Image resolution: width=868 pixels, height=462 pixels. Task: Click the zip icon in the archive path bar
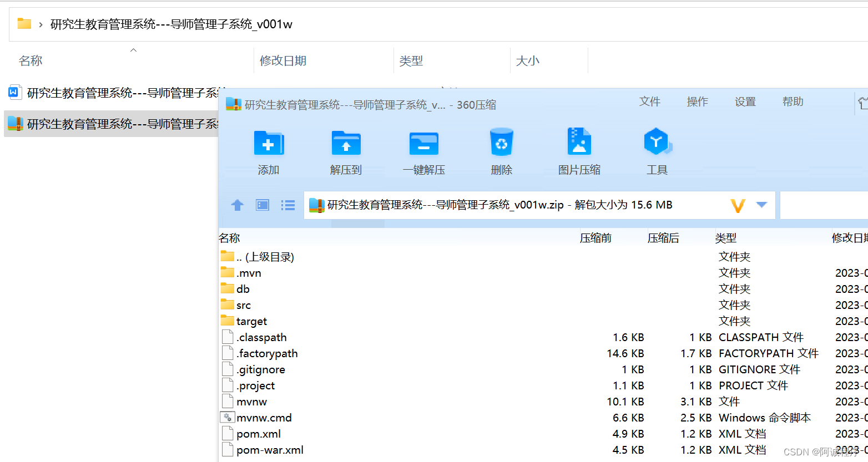pos(317,205)
